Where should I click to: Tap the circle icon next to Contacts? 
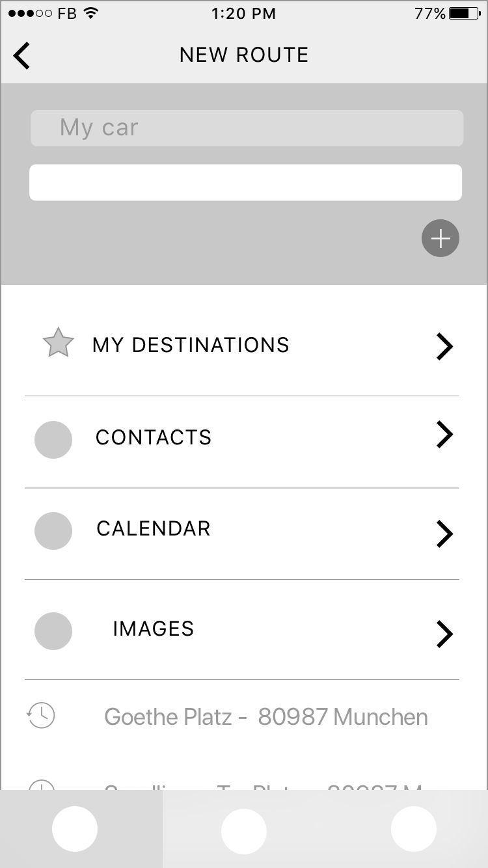click(x=53, y=440)
